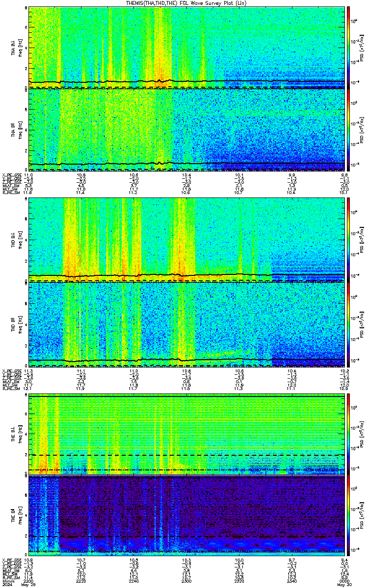Click the 'THD B⊥ freq [Hz]' axis label
The image size is (368, 588).
(17, 240)
